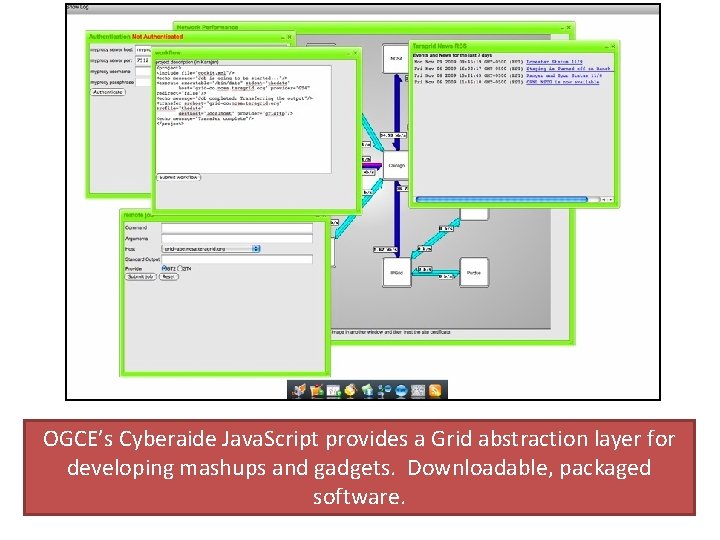Screen dimensions: 720x540
Task: Click the Purdue node in network map
Action: (x=474, y=273)
